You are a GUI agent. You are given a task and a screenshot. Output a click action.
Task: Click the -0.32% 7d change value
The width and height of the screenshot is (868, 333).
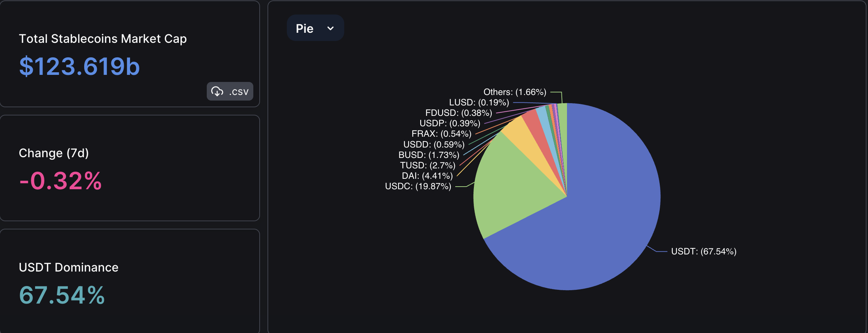(60, 181)
